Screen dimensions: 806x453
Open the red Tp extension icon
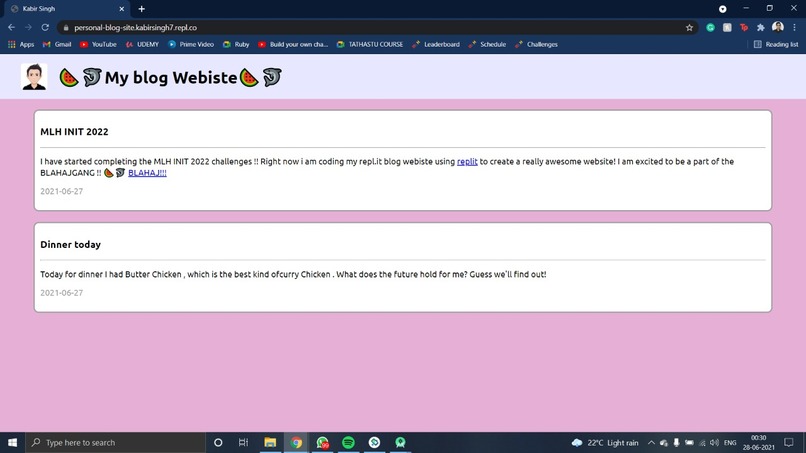[744, 28]
